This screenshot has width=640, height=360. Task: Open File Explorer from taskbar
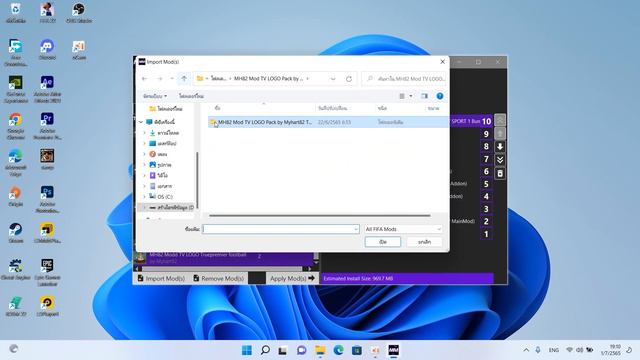click(320, 350)
